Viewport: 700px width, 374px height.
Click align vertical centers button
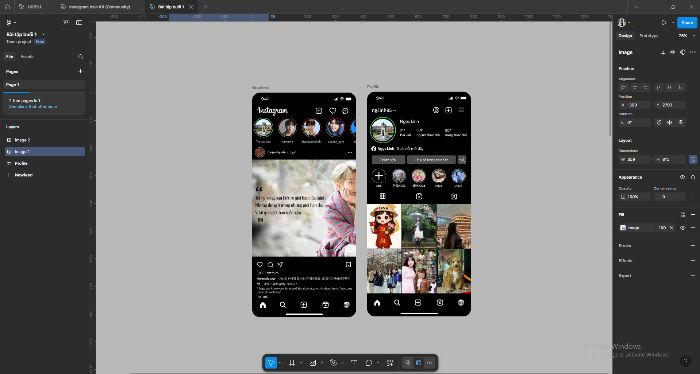(670, 87)
